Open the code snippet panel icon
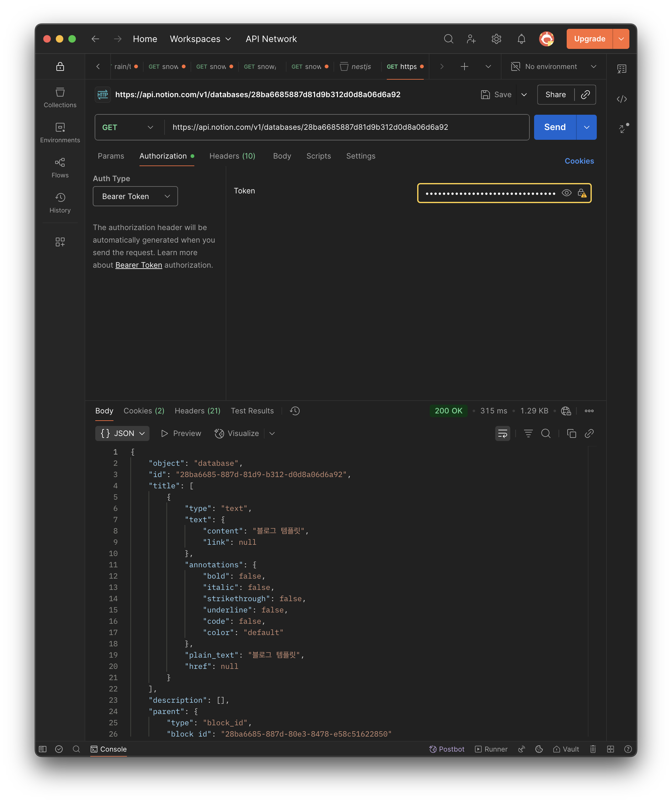 point(622,99)
